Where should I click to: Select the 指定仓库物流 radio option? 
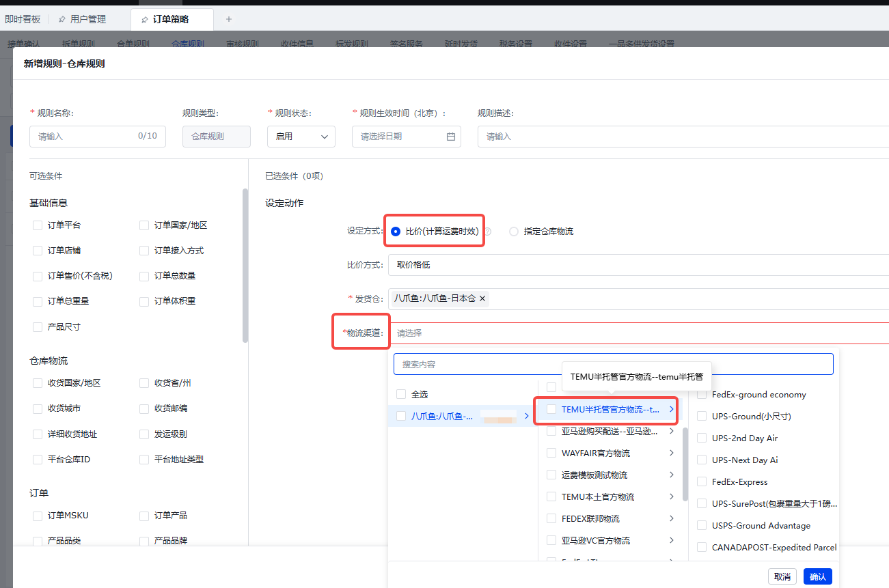(x=514, y=232)
